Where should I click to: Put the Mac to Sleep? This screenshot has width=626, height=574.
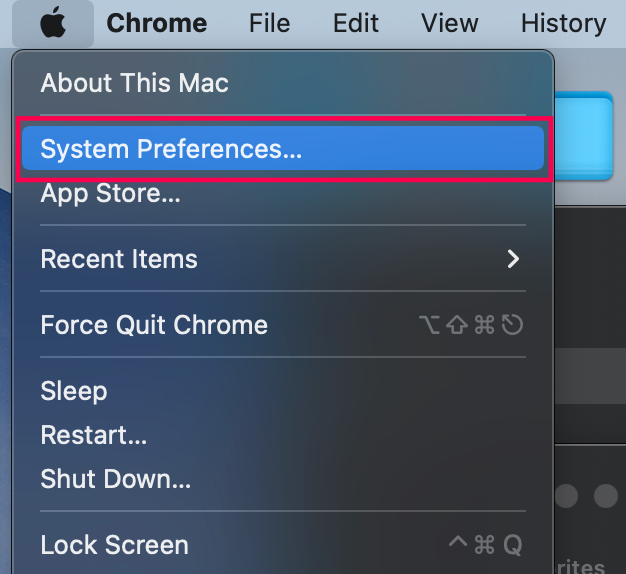pos(73,391)
